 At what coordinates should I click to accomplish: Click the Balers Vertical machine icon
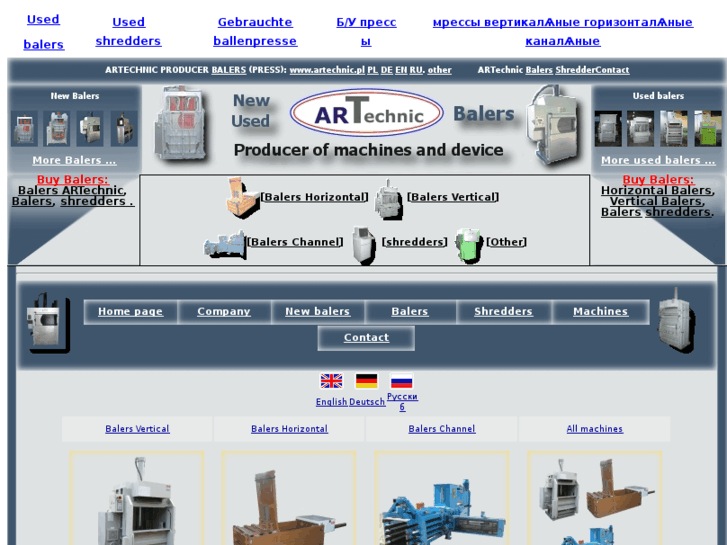(x=389, y=199)
